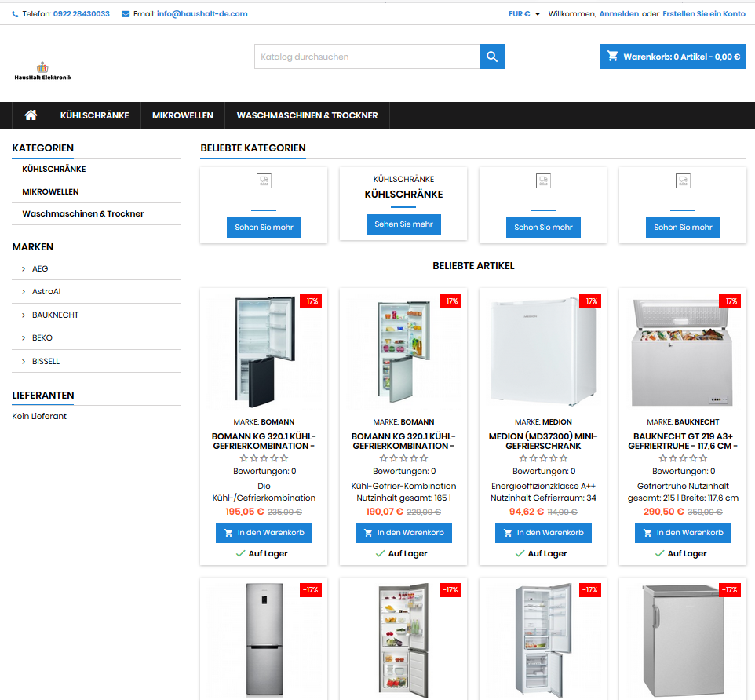
Task: Open the Bauknecht chest freezer image
Action: pyautogui.click(x=683, y=352)
